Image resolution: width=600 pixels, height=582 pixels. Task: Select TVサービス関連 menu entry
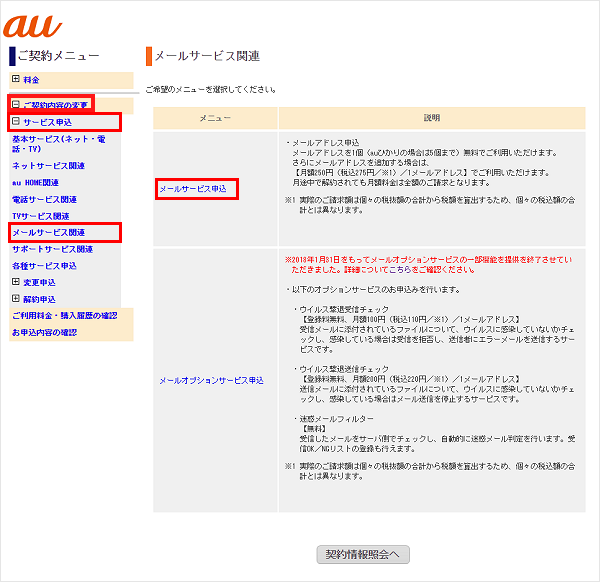click(41, 216)
